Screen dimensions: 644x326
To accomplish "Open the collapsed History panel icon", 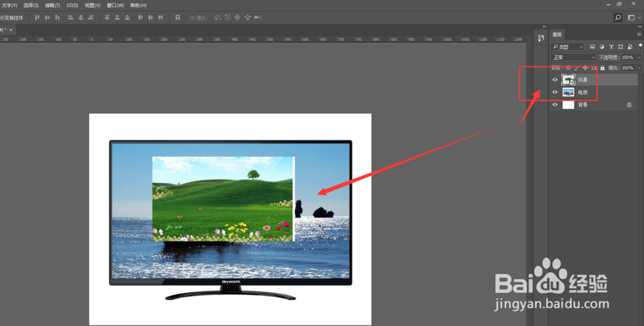I will pos(541,38).
